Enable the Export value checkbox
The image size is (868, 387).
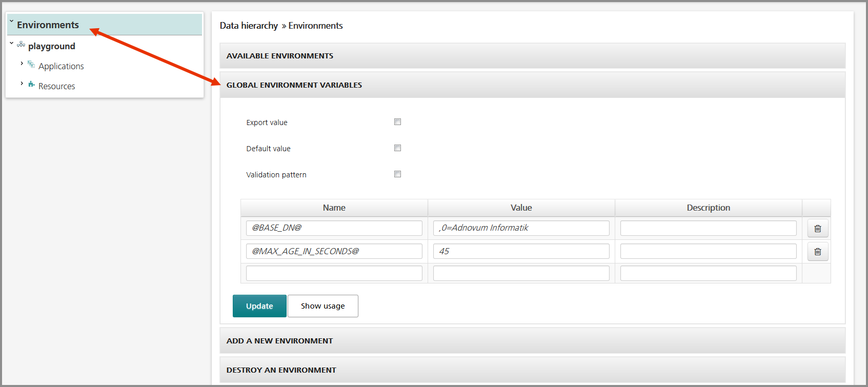click(397, 122)
